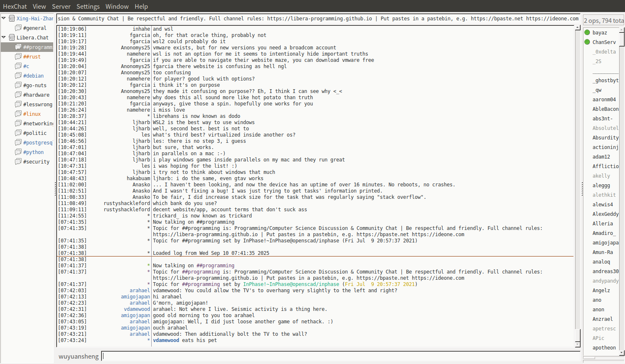Viewport: 625px width, 364px height.
Task: Open the #lesswrong channel
Action: [x=38, y=104]
